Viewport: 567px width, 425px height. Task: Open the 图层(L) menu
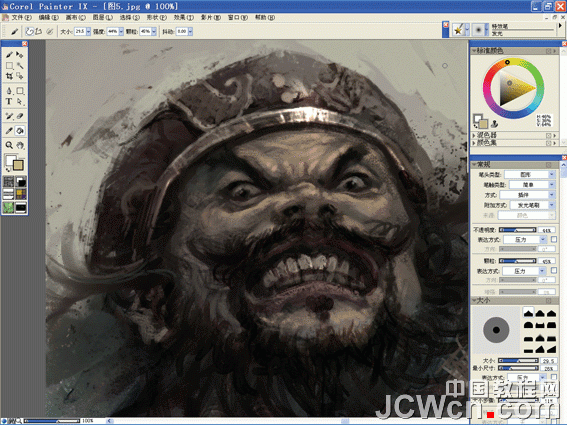[x=102, y=17]
